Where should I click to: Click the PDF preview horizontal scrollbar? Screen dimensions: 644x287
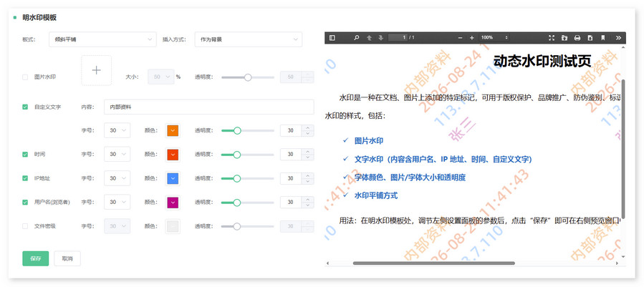coord(433,263)
